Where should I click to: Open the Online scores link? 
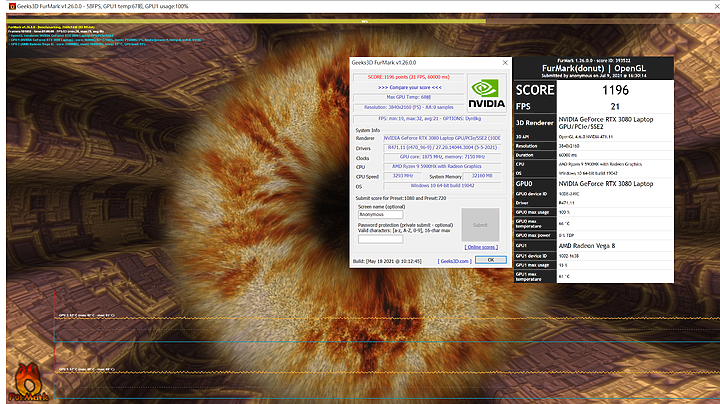(481, 247)
